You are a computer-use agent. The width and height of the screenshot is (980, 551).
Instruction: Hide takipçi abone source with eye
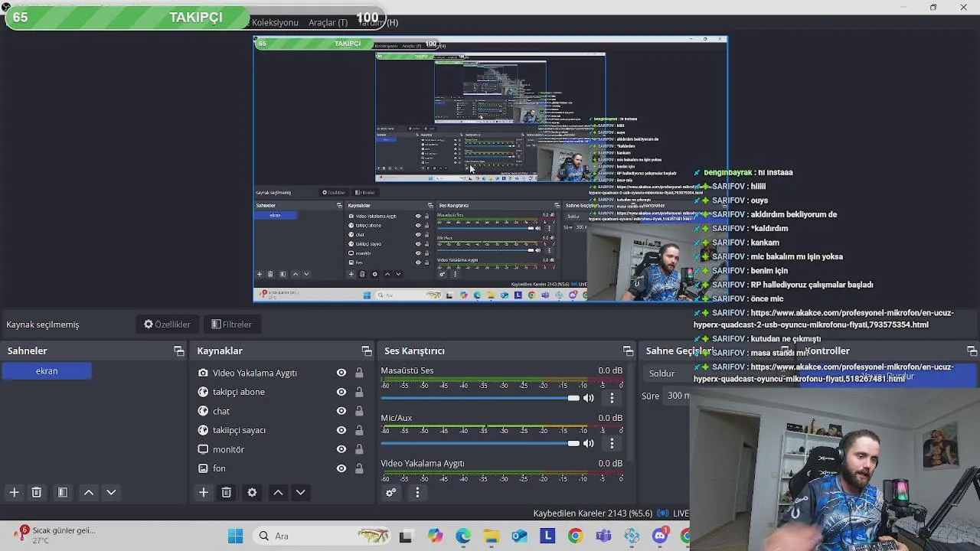(x=341, y=392)
